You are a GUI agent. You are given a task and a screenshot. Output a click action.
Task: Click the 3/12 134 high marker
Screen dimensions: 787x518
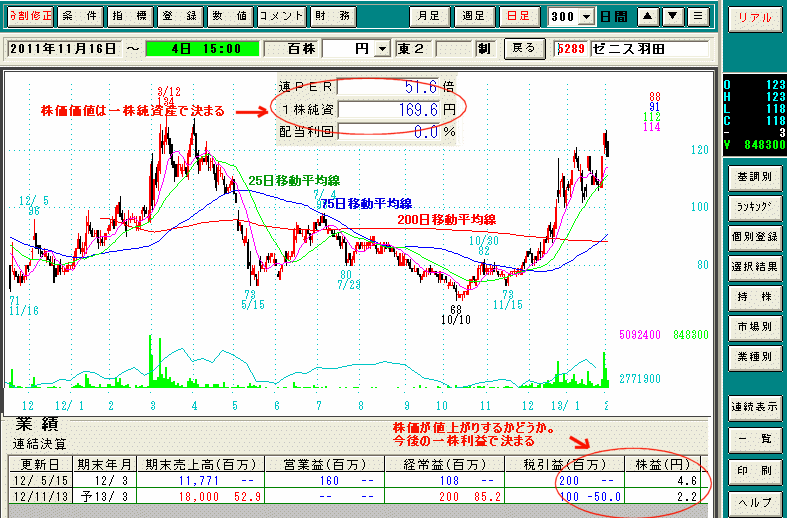(x=169, y=97)
